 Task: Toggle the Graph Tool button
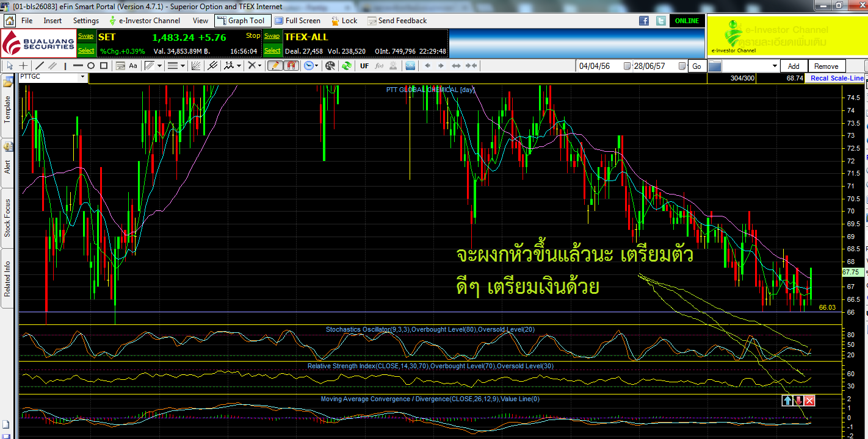click(242, 21)
